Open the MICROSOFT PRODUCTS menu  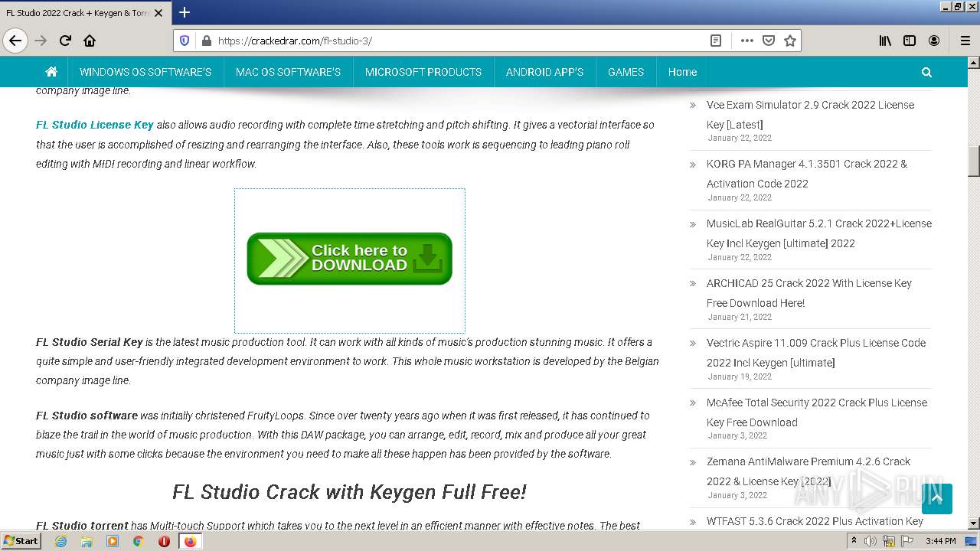pyautogui.click(x=423, y=72)
